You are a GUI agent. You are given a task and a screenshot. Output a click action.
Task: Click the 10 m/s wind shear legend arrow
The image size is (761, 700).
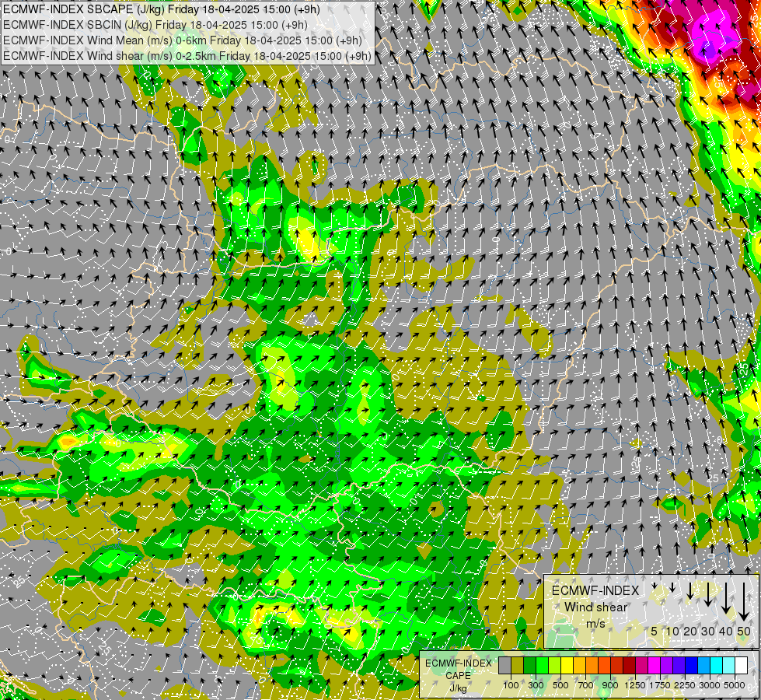click(x=672, y=587)
